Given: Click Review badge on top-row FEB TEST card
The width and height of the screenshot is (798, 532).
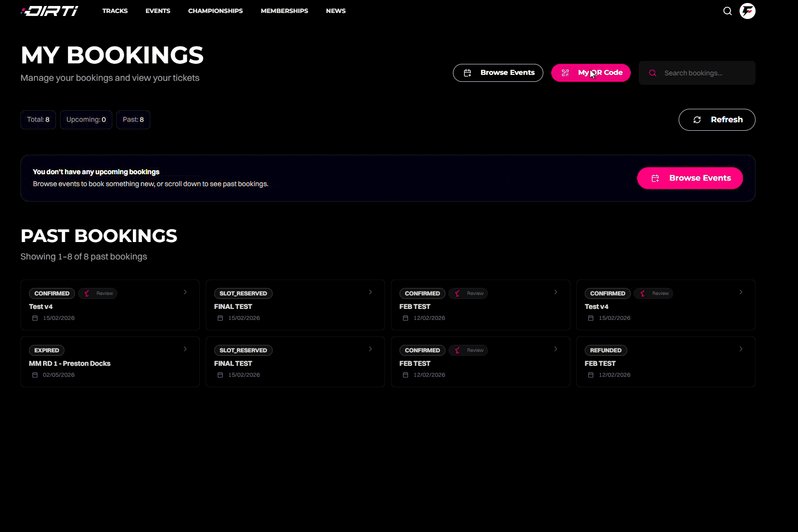Looking at the screenshot, I should click(x=468, y=293).
